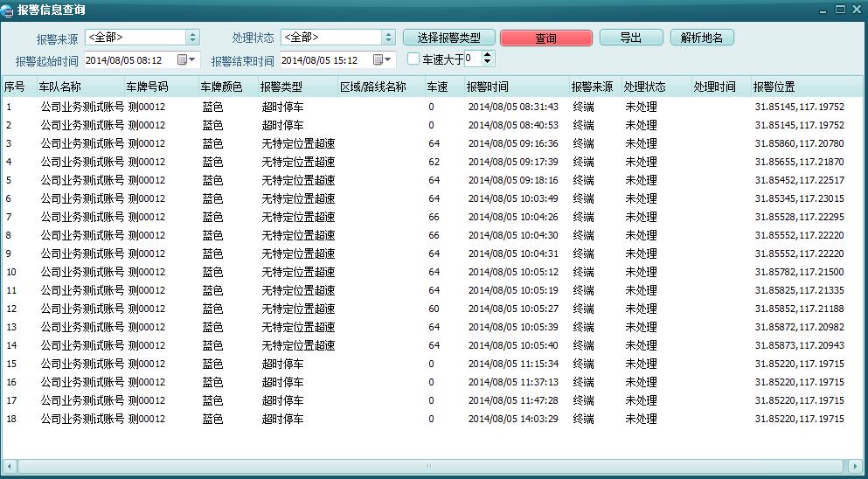Open the 选择报警类型 button
Viewport: 868px width, 479px height.
pos(449,38)
